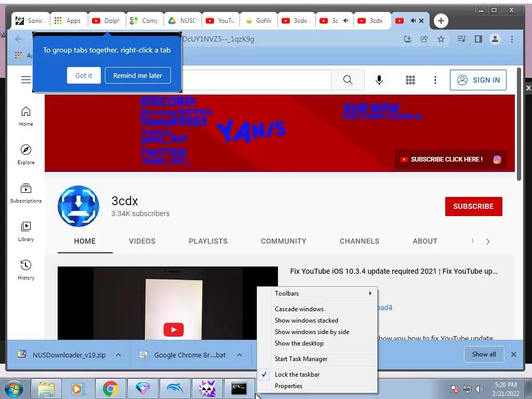Viewport: 532px width, 399px height.
Task: Open the YouTube hamburger guide menu
Action: point(26,79)
